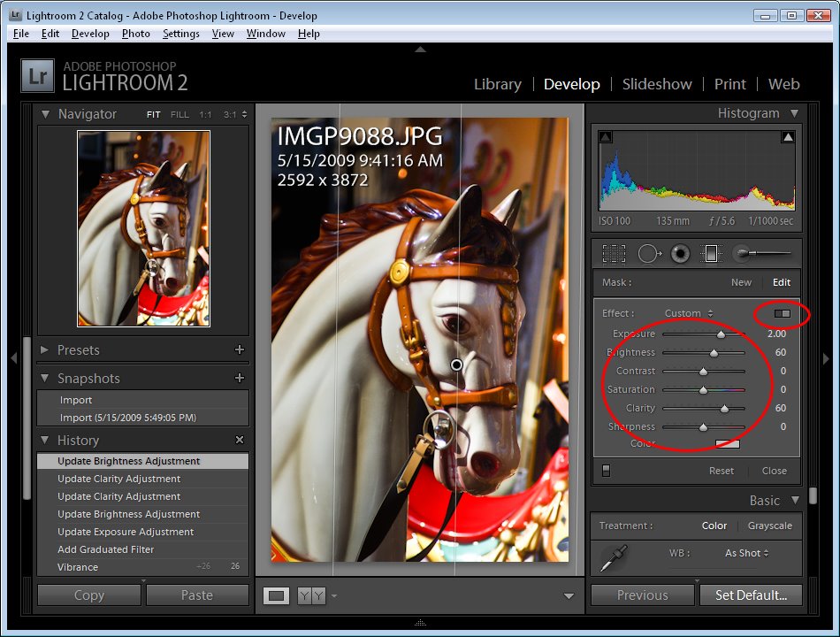Select the Crop Overlay tool
840x637 pixels.
(x=614, y=254)
